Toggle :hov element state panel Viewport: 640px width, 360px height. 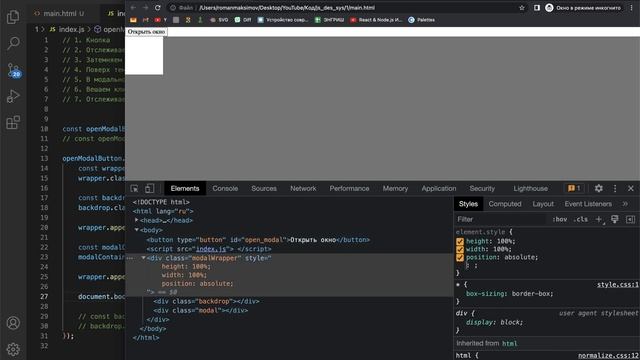[560, 219]
